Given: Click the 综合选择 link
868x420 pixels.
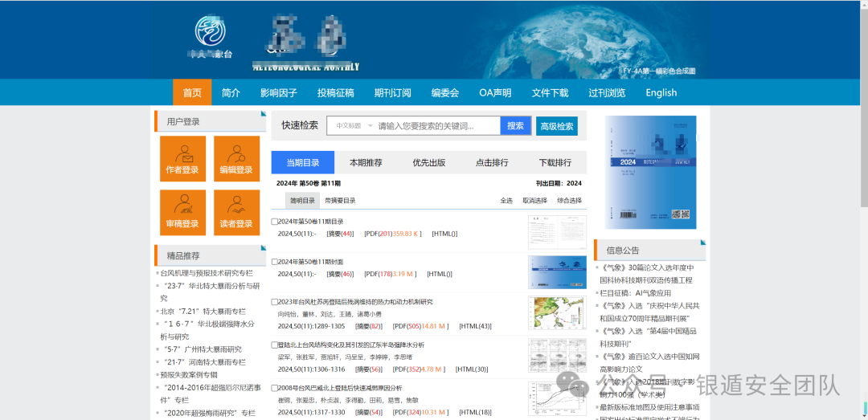Looking at the screenshot, I should (x=569, y=200).
